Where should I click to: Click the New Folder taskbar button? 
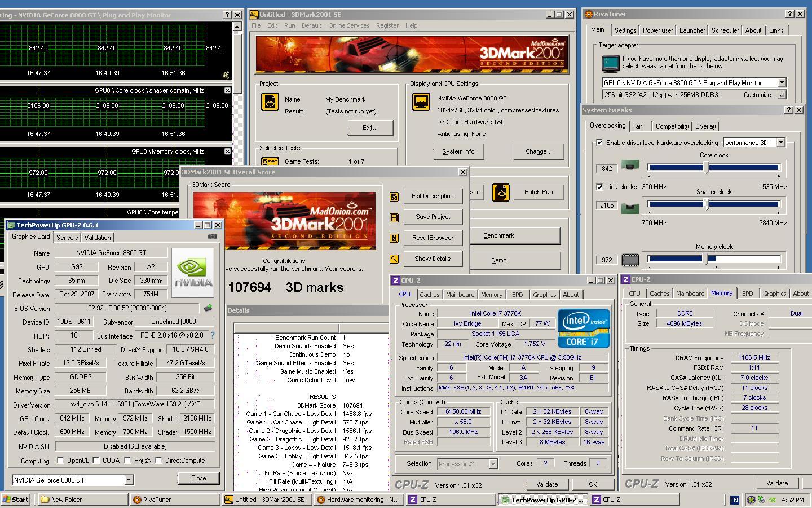pos(82,500)
